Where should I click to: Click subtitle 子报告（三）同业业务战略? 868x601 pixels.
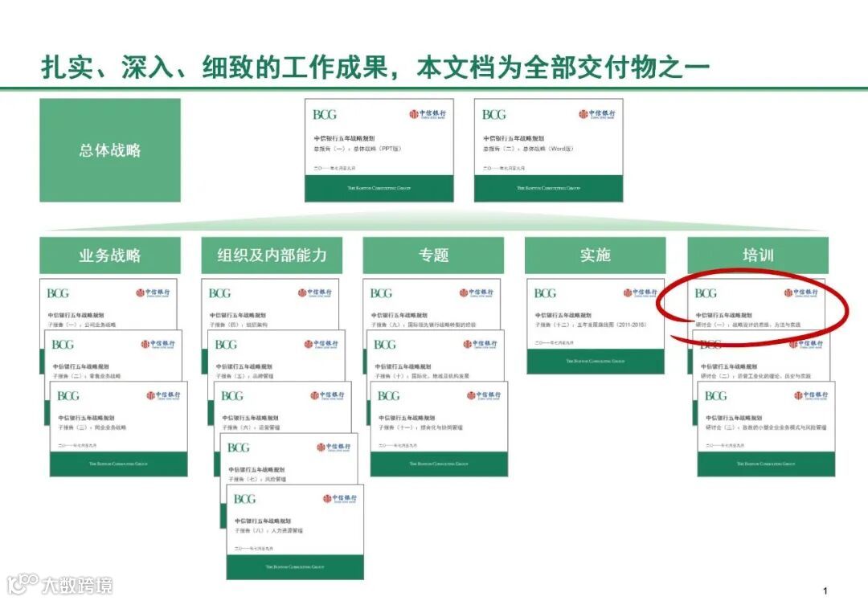click(92, 427)
